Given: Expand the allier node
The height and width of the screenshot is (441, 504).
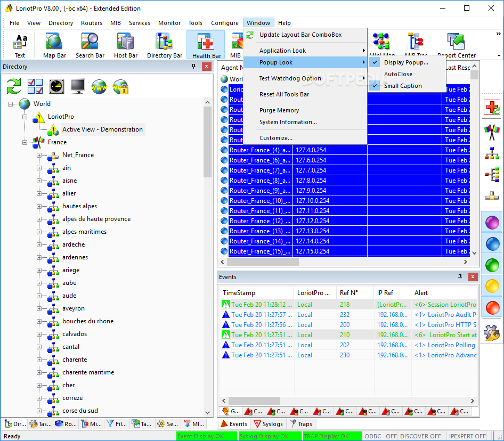Looking at the screenshot, I should (x=39, y=193).
